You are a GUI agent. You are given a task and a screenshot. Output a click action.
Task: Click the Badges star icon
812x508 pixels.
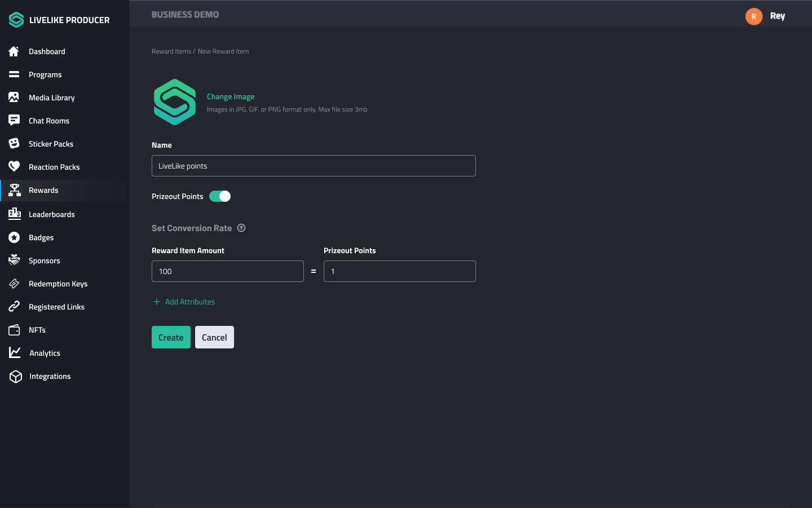pos(14,237)
